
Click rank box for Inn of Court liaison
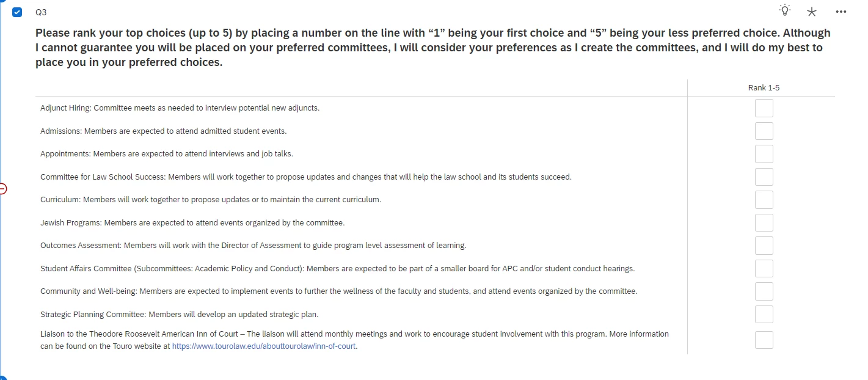764,340
